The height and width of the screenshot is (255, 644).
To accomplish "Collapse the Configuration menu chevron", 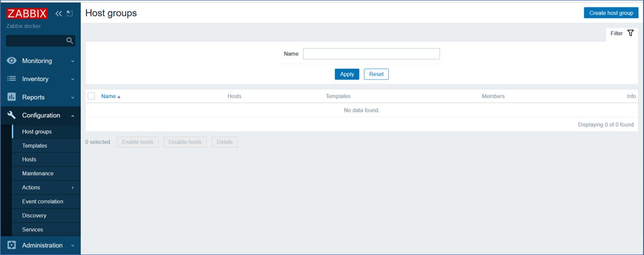I will point(73,116).
